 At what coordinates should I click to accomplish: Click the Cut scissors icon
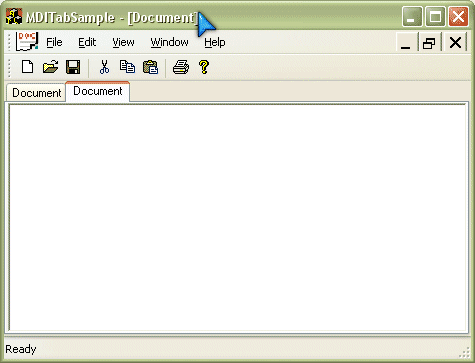pos(104,67)
